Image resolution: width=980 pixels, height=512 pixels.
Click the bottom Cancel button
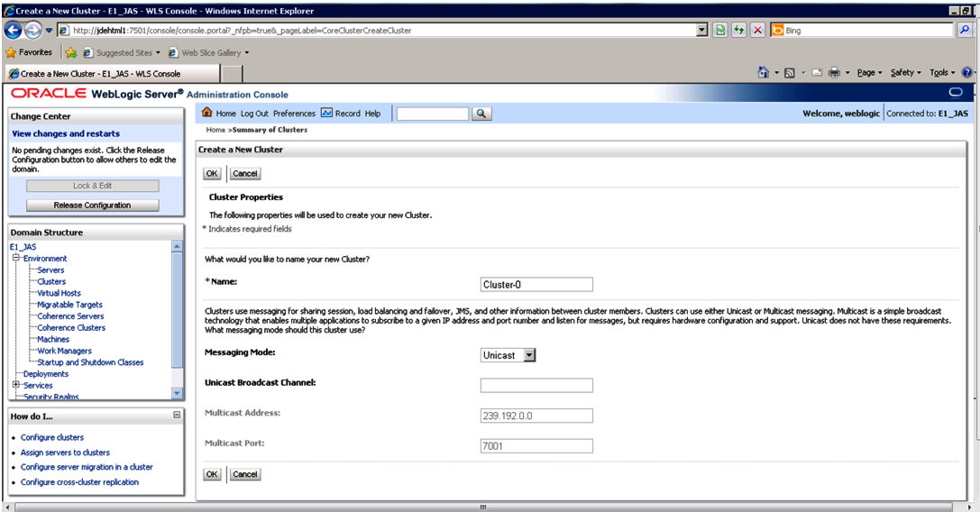tap(245, 474)
